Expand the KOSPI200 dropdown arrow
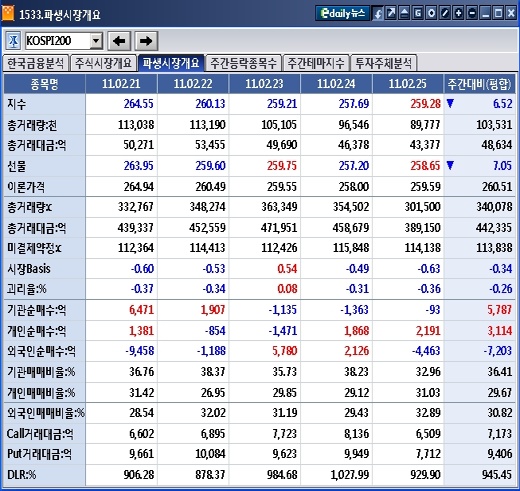This screenshot has height=491, width=520. point(96,41)
